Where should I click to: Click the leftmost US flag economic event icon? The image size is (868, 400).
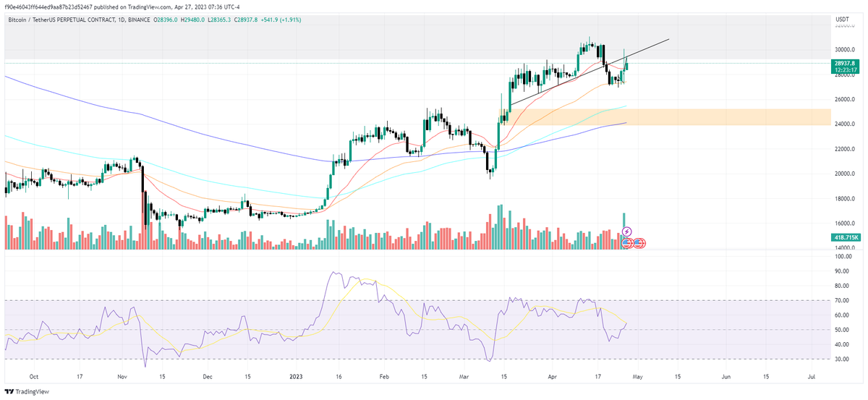click(x=626, y=242)
